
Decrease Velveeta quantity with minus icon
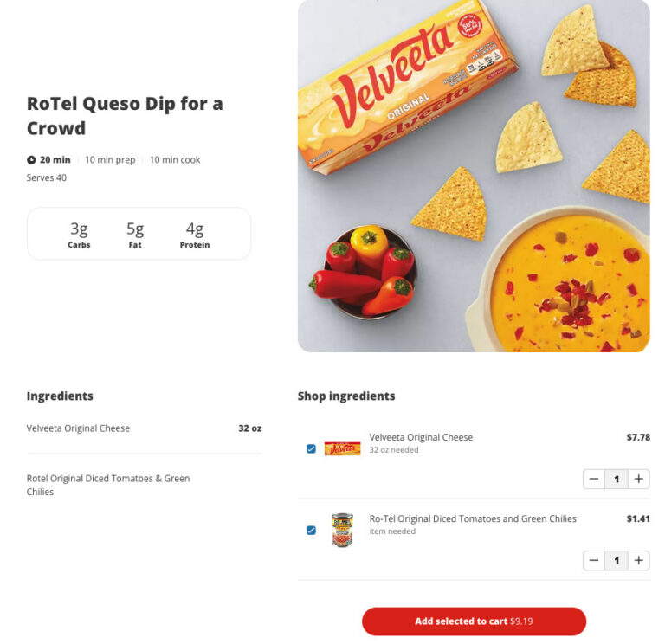[594, 479]
